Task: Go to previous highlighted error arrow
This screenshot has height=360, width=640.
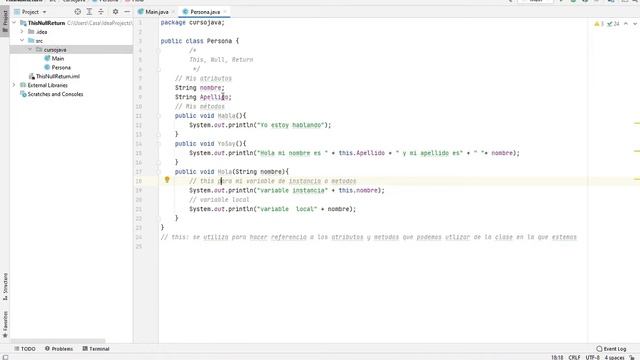Action: [x=626, y=24]
